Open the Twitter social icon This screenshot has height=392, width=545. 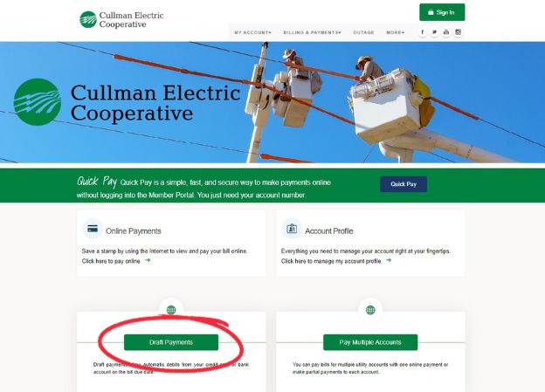tap(434, 32)
